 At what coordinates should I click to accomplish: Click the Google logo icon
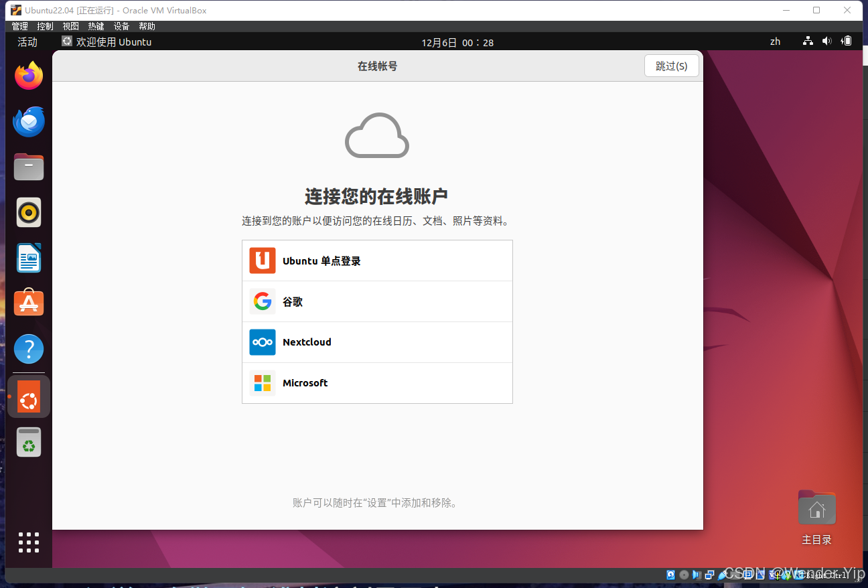click(x=263, y=301)
